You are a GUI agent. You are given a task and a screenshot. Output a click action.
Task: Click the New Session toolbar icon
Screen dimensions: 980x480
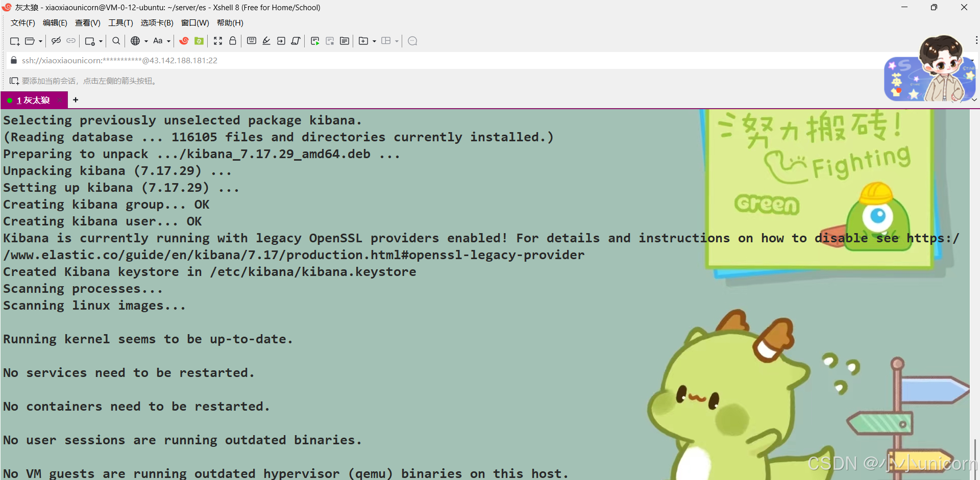[x=15, y=41]
